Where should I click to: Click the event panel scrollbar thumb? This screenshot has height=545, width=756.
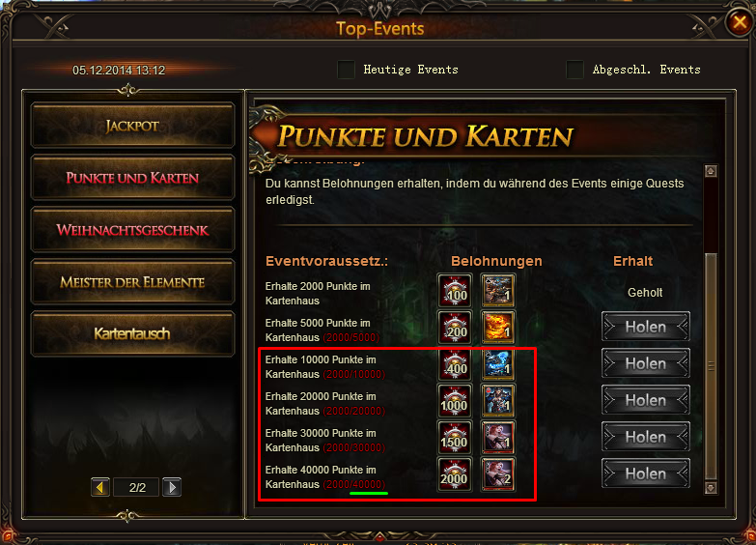(711, 366)
